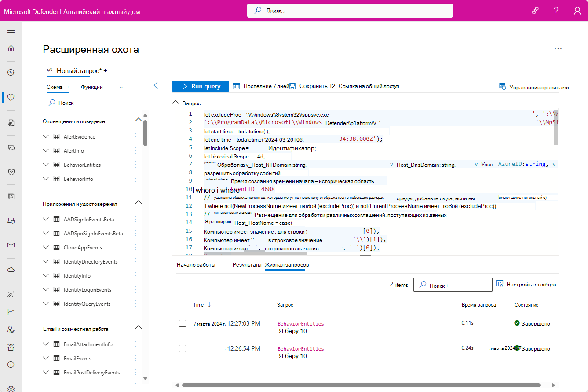
Task: Select checkbox for 12:26:54 PM query row
Action: [x=183, y=348]
